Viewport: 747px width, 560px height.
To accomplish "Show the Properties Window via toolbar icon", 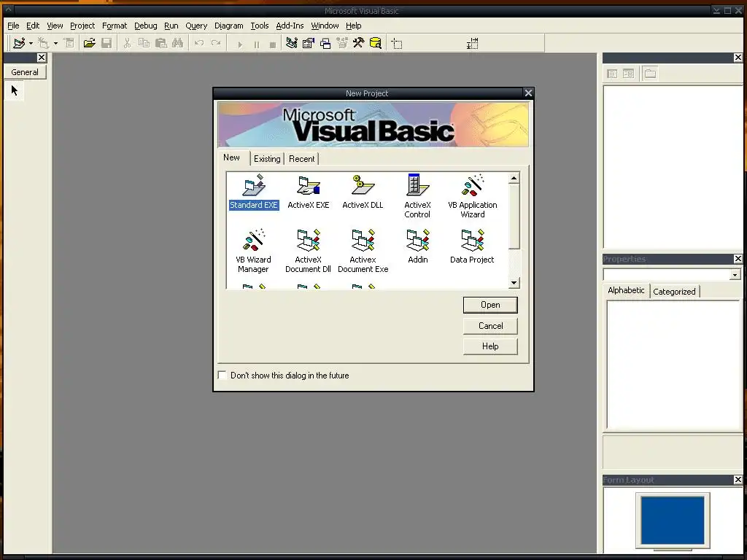I will tap(309, 43).
